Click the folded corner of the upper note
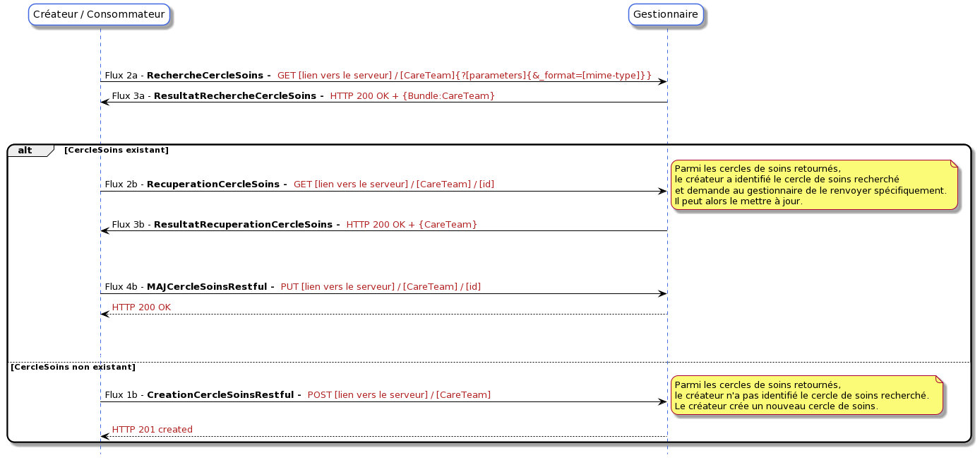 click(952, 164)
